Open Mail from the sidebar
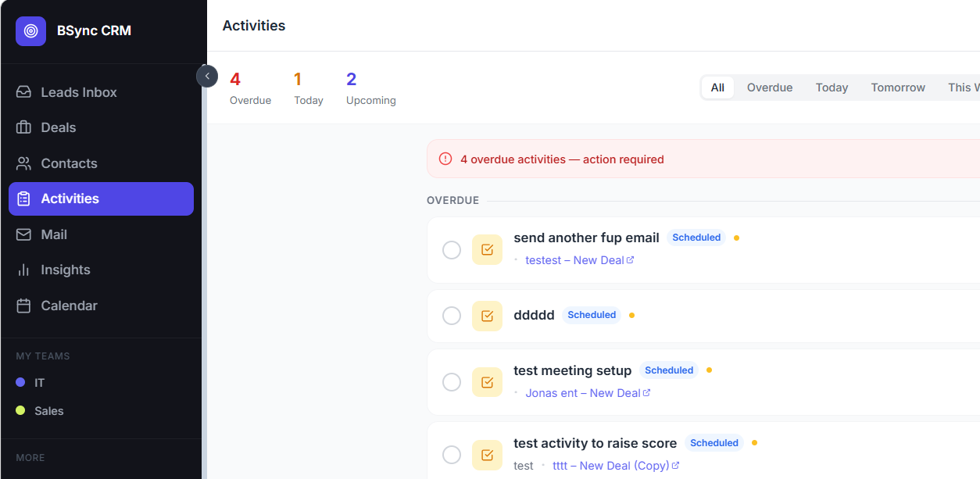 point(101,234)
